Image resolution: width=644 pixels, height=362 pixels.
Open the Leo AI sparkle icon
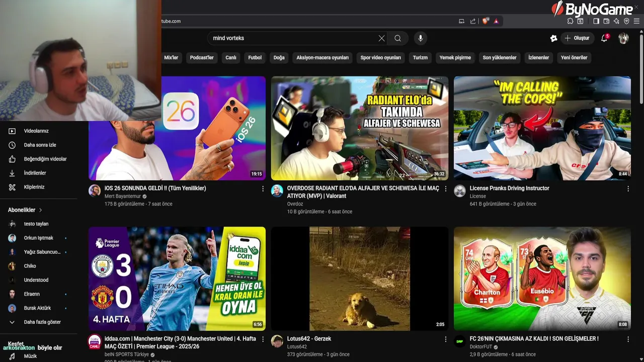[x=616, y=21]
